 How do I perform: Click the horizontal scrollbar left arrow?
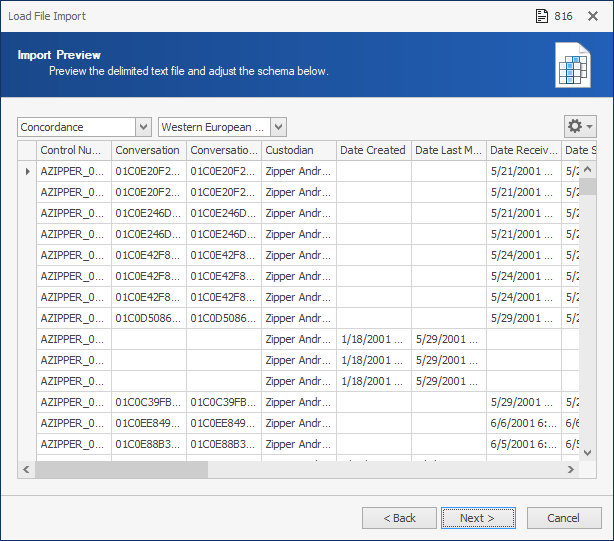(26, 469)
